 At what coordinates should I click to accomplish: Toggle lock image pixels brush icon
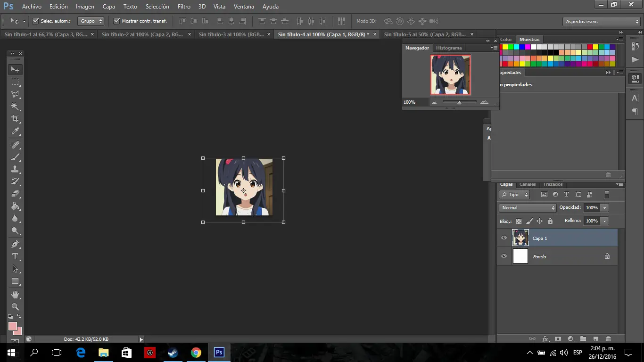529,221
